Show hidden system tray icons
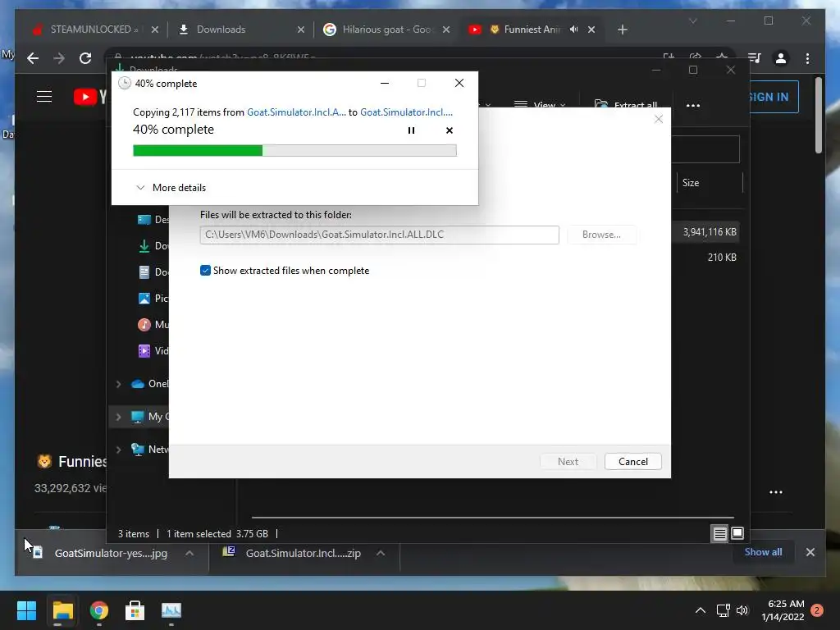840x630 pixels. (x=701, y=610)
